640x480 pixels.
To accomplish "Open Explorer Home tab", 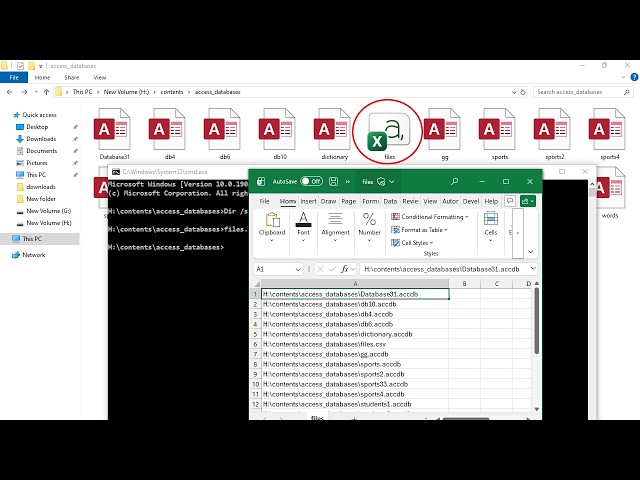I will click(x=42, y=78).
